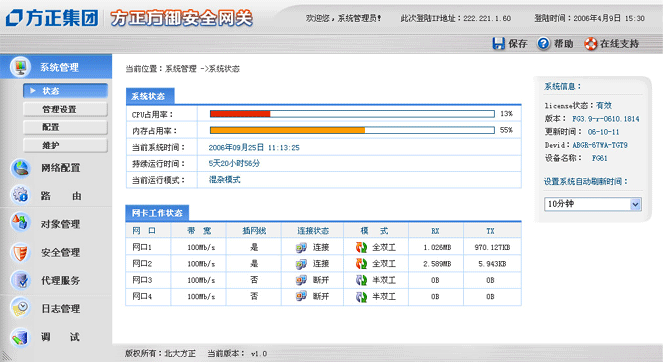Select the 网卡工作状态 tab header
This screenshot has width=663, height=362.
(x=157, y=213)
